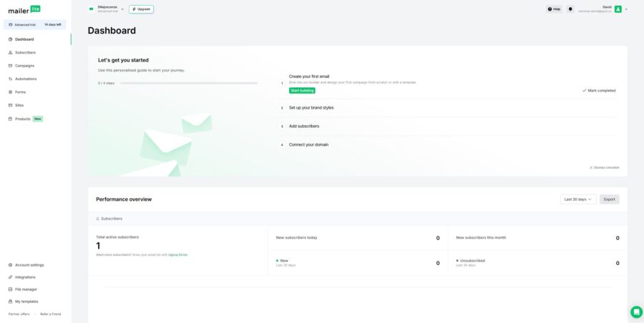This screenshot has width=644, height=323.
Task: Open My templates in the sidebar
Action: click(x=26, y=302)
